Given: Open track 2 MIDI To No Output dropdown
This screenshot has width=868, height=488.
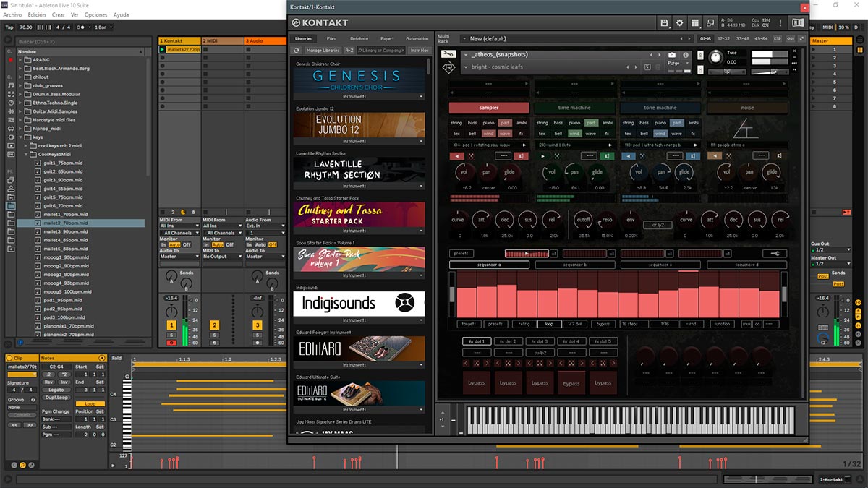Looking at the screenshot, I should tap(223, 257).
